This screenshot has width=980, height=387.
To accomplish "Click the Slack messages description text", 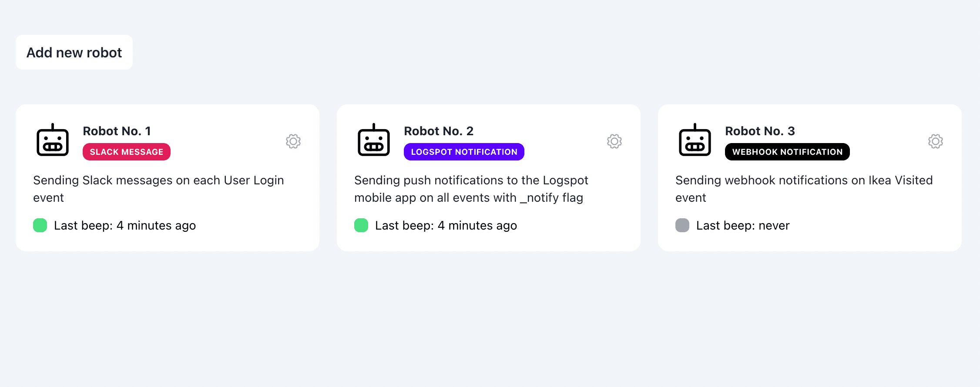I will pyautogui.click(x=158, y=189).
